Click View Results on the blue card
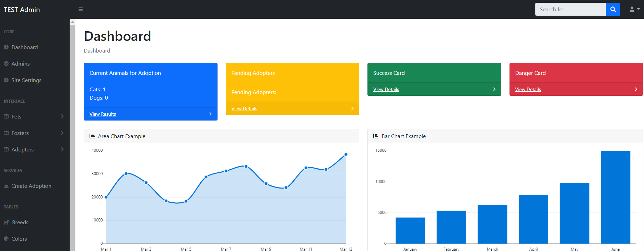The width and height of the screenshot is (644, 251). pos(103,114)
